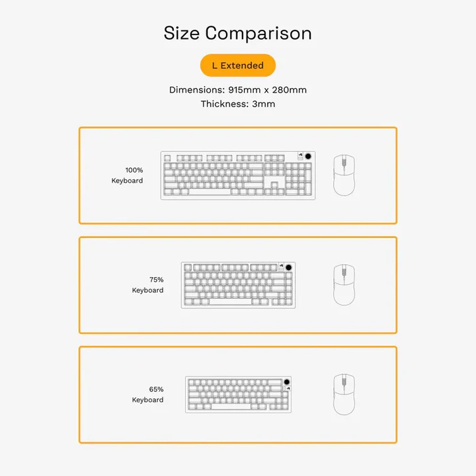
Task: Click the "65% Keyboard" label
Action: (147, 395)
